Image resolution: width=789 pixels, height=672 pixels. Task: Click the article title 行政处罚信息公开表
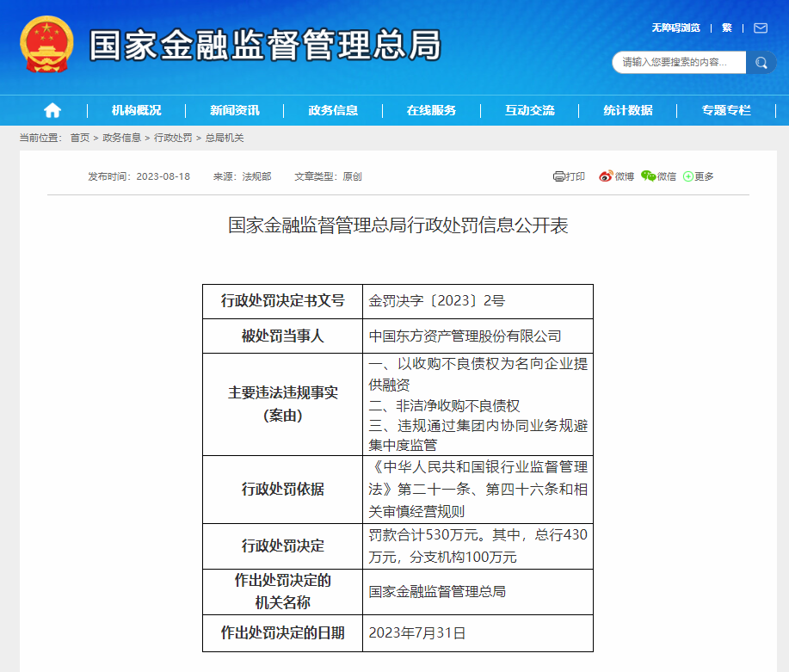coord(398,225)
